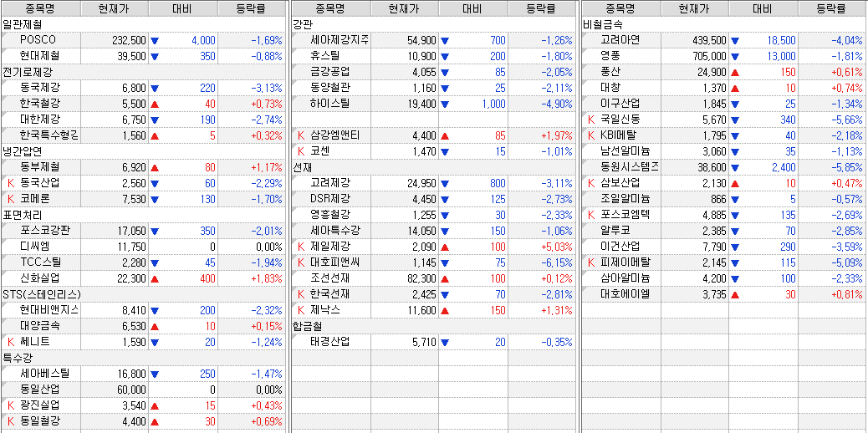This screenshot has width=868, height=433.
Task: Click the 종목명 header in the middle table
Action: (x=330, y=8)
